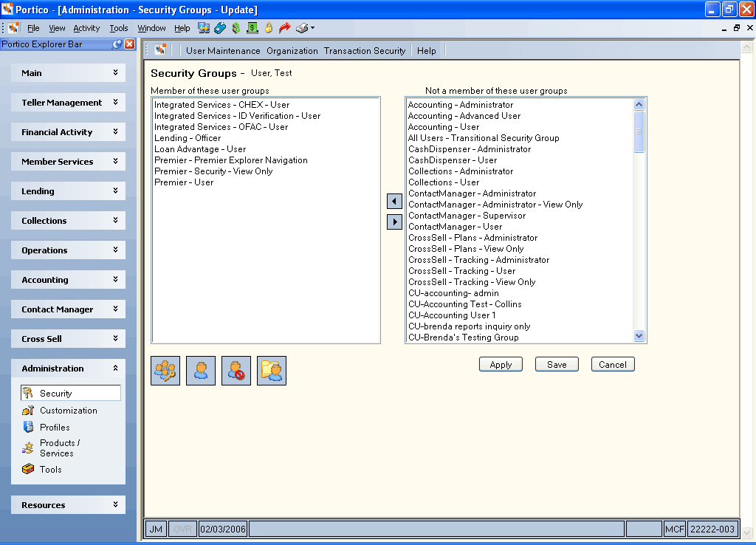Select 'Loan Advantage - User' in member groups
The height and width of the screenshot is (545, 756).
tap(200, 149)
